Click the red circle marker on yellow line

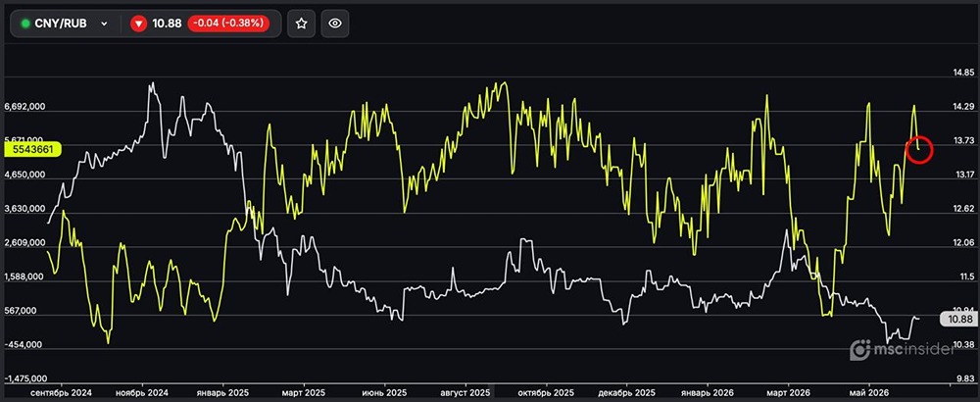coord(919,149)
